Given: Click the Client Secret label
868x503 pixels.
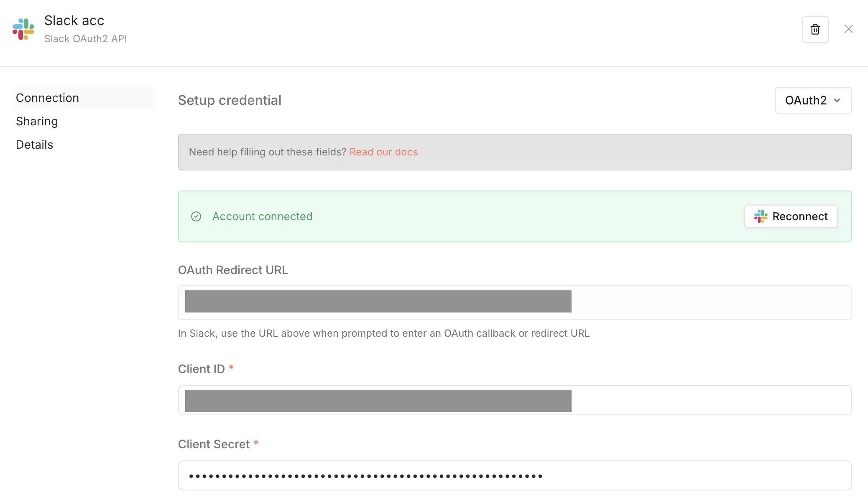Looking at the screenshot, I should 214,444.
